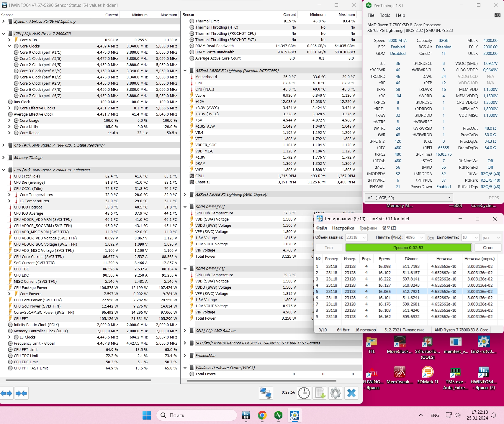Open the Настройки menu in LinX
504x424 pixels.
343,228
